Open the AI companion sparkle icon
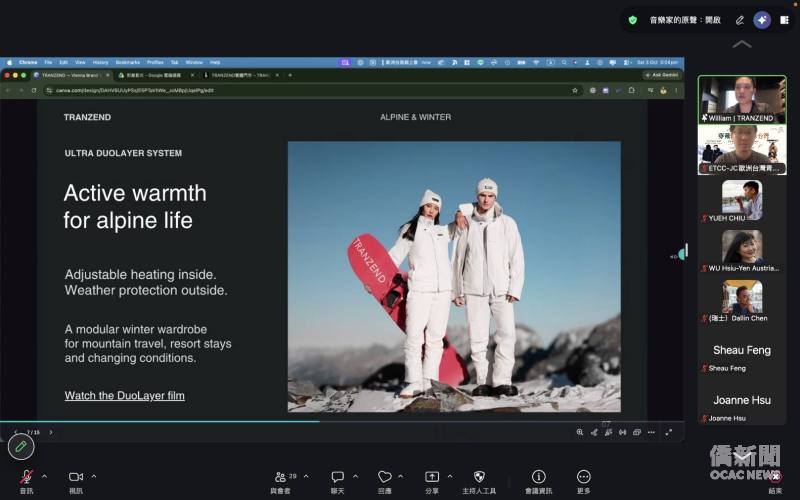The image size is (800, 500). [x=762, y=20]
